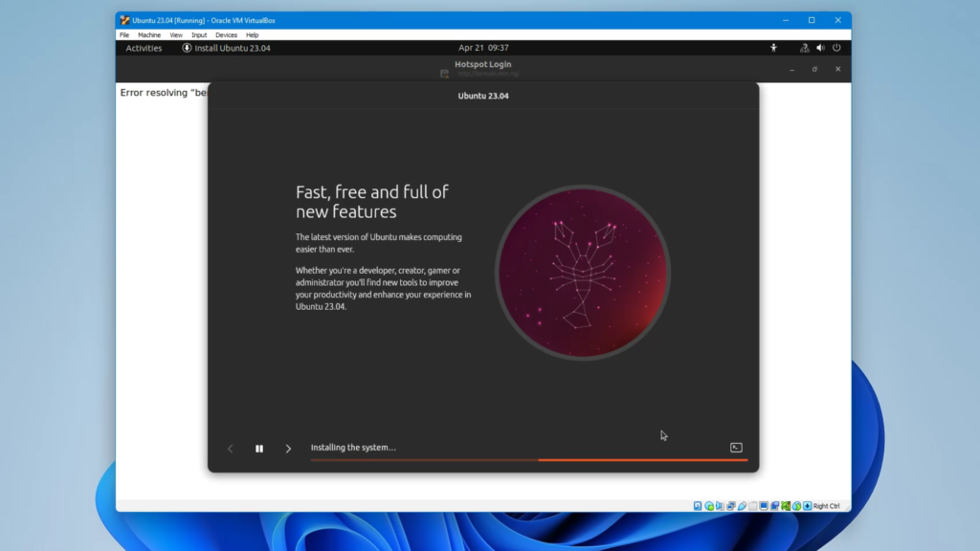The height and width of the screenshot is (551, 980).
Task: Minimize the VirtualBox window
Action: pyautogui.click(x=786, y=21)
